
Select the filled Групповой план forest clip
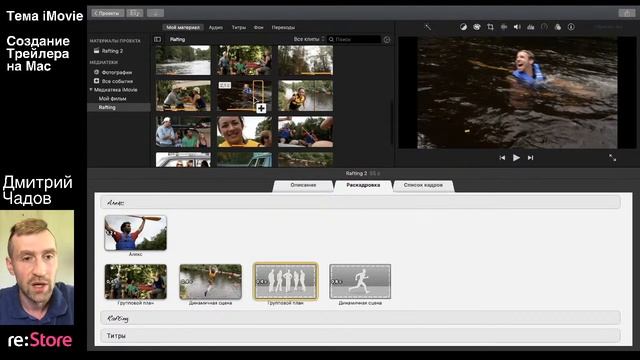pyautogui.click(x=136, y=282)
